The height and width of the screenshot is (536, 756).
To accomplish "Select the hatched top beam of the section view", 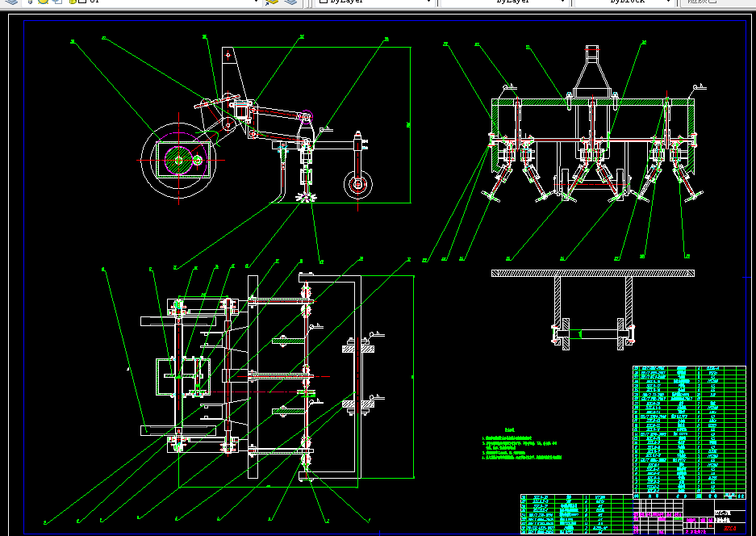I will pyautogui.click(x=592, y=273).
